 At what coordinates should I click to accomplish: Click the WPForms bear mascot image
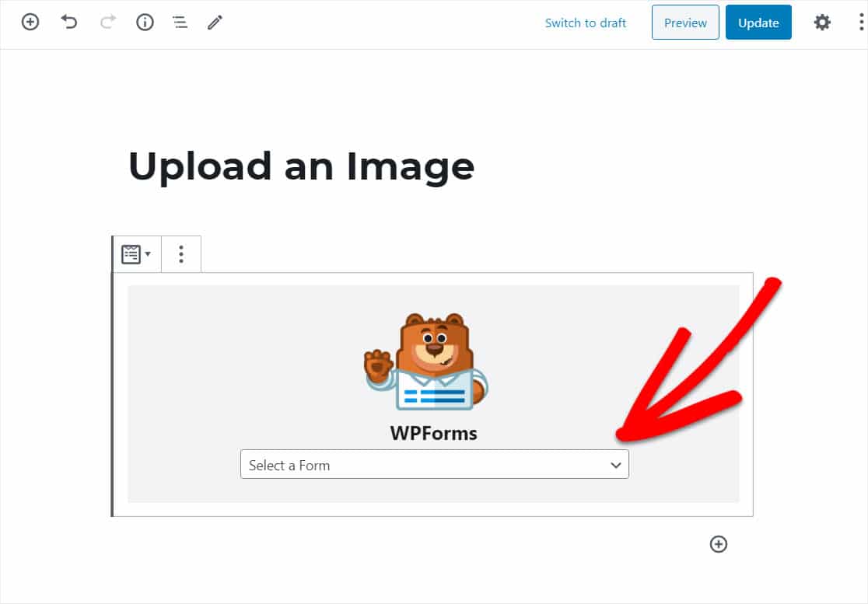tap(426, 361)
